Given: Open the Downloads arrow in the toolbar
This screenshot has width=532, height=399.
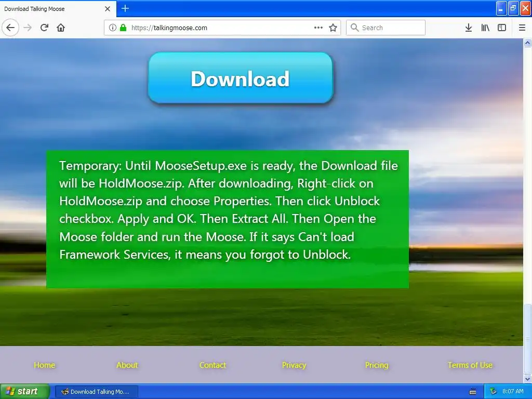Looking at the screenshot, I should (x=469, y=28).
